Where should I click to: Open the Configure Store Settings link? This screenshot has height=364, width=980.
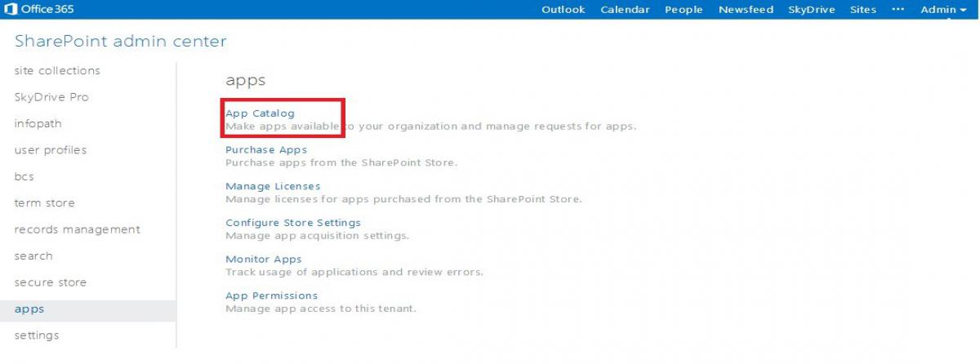(293, 223)
